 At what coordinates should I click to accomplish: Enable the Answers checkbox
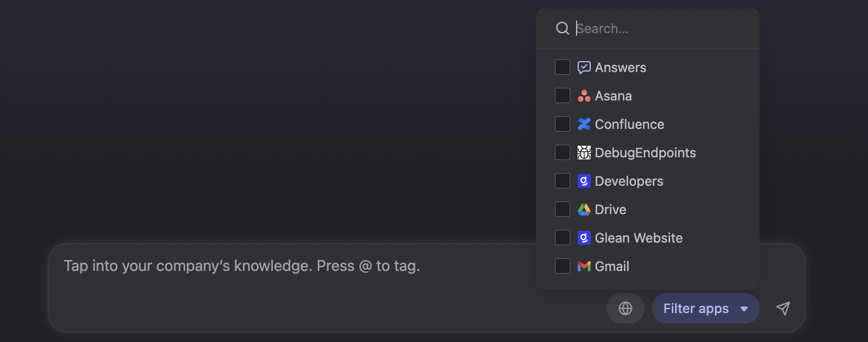click(x=562, y=67)
